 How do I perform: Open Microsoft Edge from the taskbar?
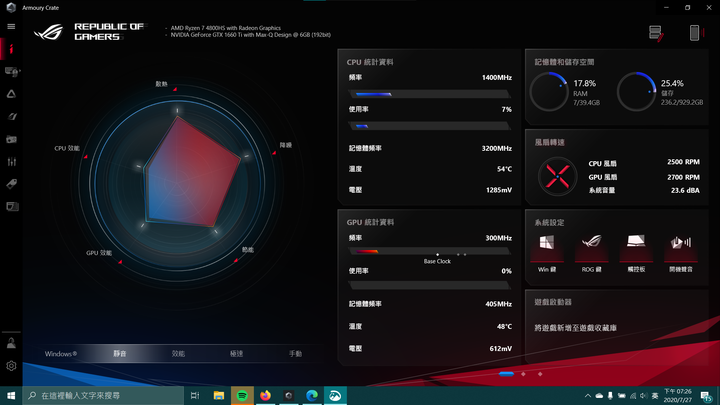click(x=312, y=395)
